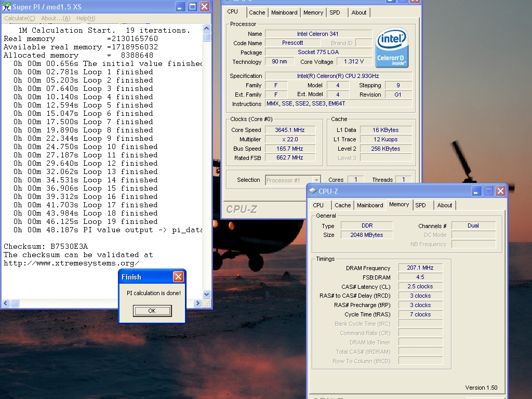Minimize the front CPU-Z Memory window
The image size is (532, 399).
476,191
